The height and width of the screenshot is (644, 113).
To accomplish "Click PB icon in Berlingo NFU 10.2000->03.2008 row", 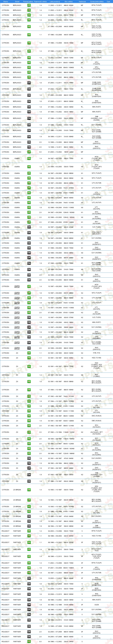I will click(x=29, y=67).
